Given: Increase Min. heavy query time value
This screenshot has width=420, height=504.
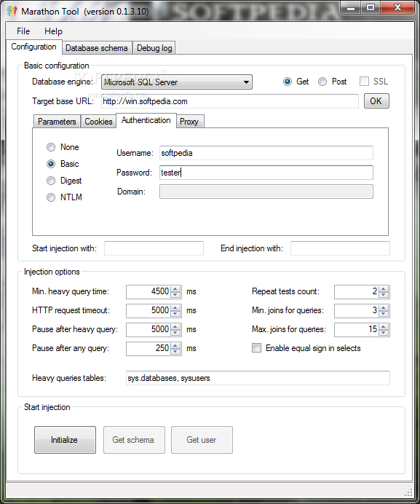Looking at the screenshot, I should pos(175,288).
